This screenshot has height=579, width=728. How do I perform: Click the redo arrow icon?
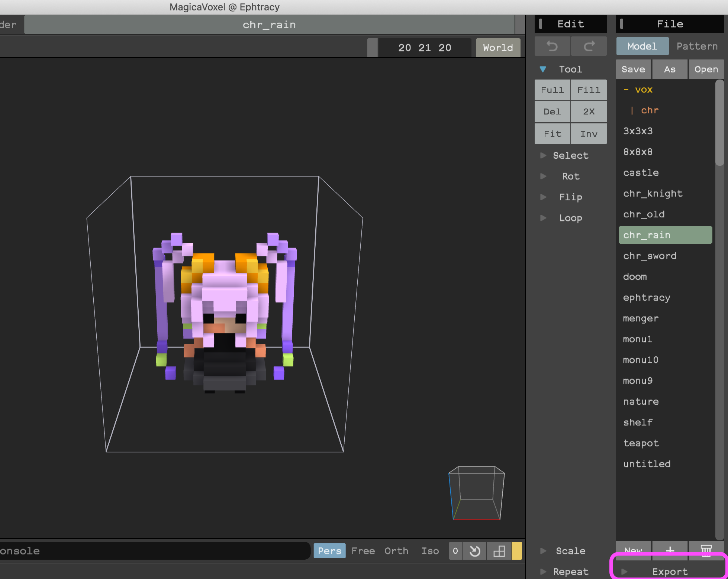(589, 46)
